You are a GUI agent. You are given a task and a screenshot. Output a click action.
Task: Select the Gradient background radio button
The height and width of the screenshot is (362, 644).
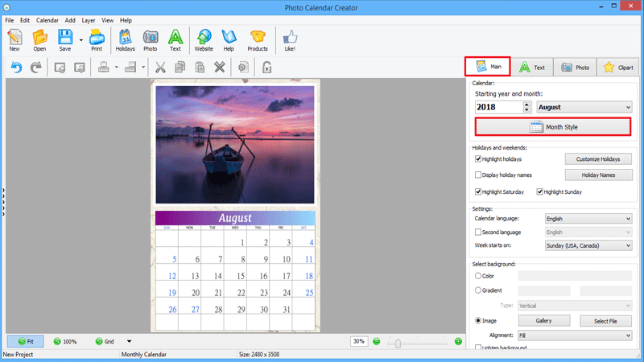click(x=478, y=290)
